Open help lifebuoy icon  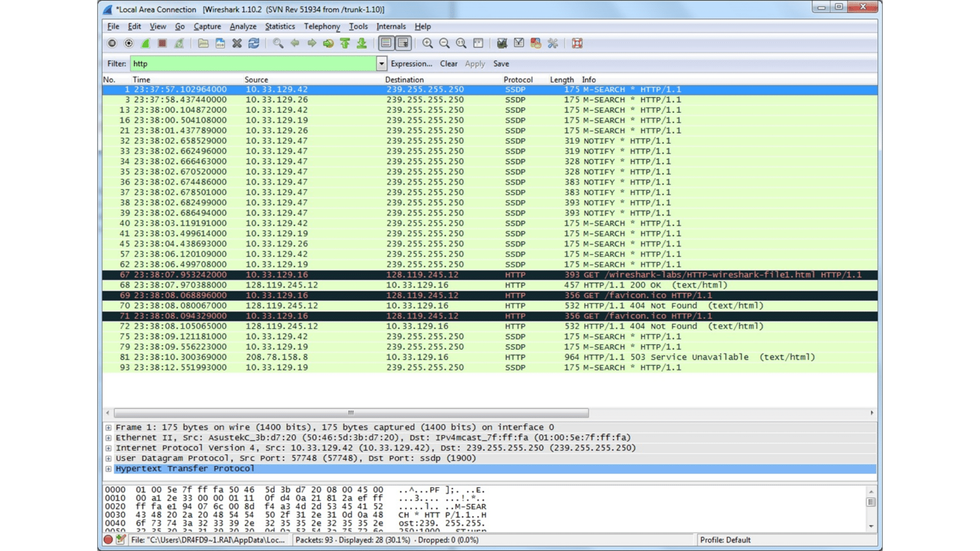click(577, 43)
